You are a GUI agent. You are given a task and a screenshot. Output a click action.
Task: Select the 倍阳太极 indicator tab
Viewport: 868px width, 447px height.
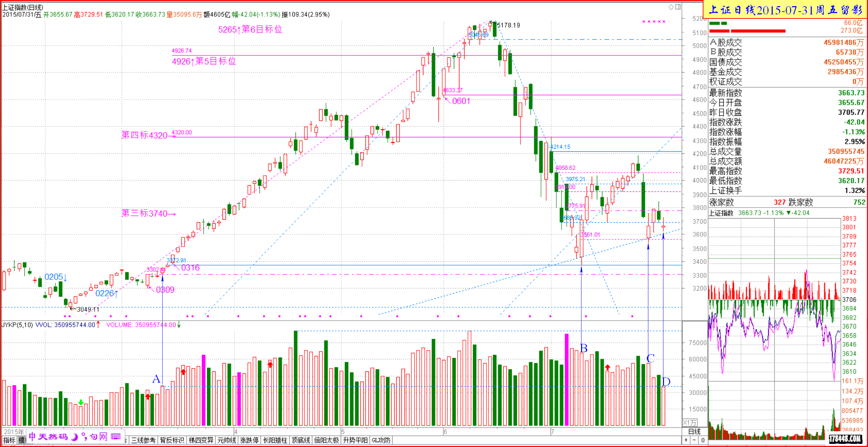[x=326, y=440]
